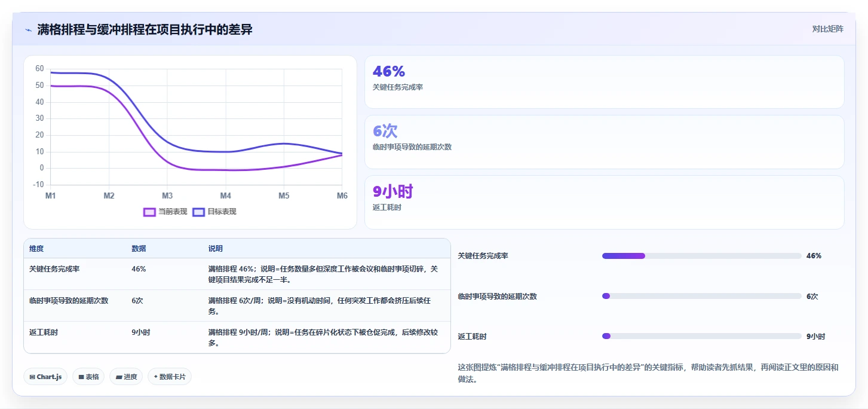The width and height of the screenshot is (868, 409).
Task: Click the 维度 table column header
Action: click(36, 249)
